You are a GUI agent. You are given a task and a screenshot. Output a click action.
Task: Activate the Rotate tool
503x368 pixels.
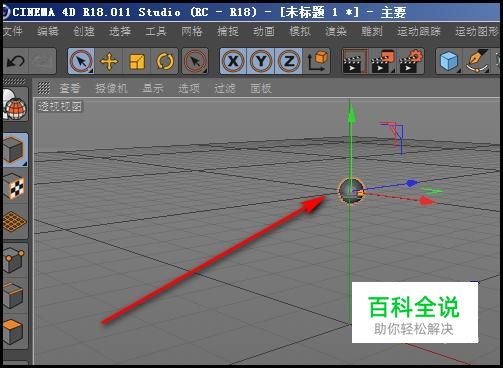click(165, 61)
